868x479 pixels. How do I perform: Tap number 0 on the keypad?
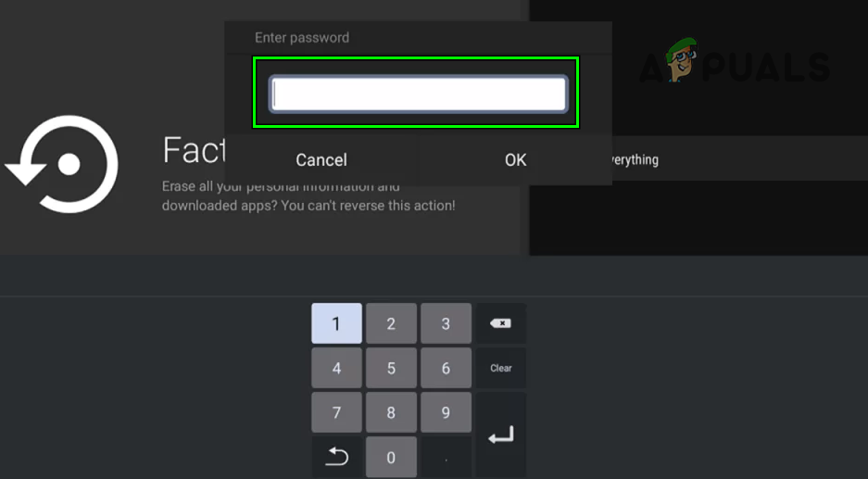pos(391,457)
